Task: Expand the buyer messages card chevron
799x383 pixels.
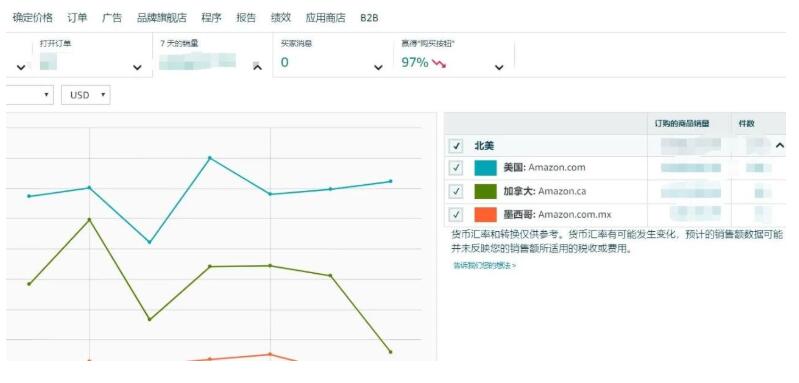Action: click(378, 67)
